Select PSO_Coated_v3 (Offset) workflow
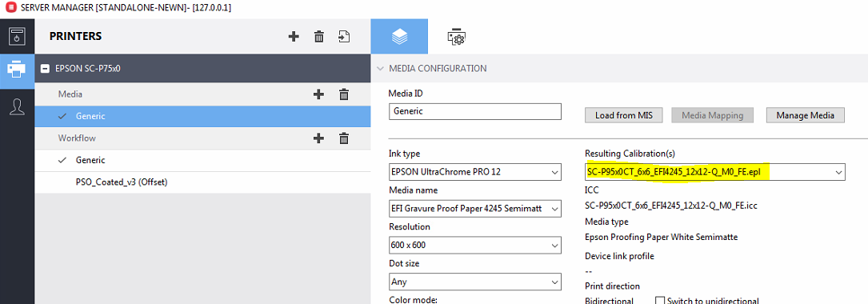Viewport: 868px width, 304px height. point(202,182)
